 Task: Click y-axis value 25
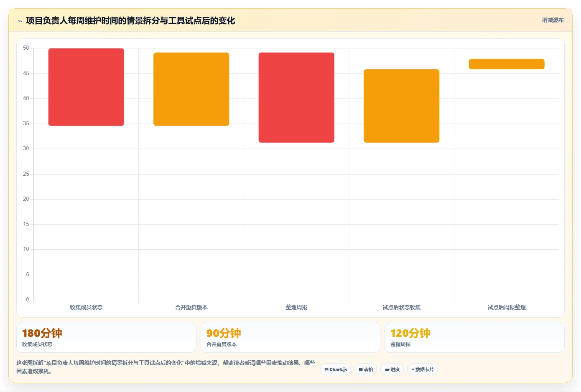26,174
